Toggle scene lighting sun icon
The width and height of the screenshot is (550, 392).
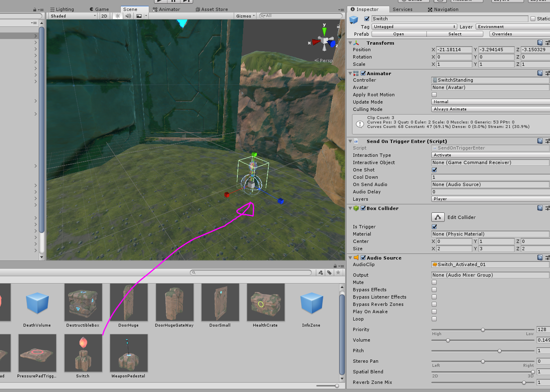point(117,16)
